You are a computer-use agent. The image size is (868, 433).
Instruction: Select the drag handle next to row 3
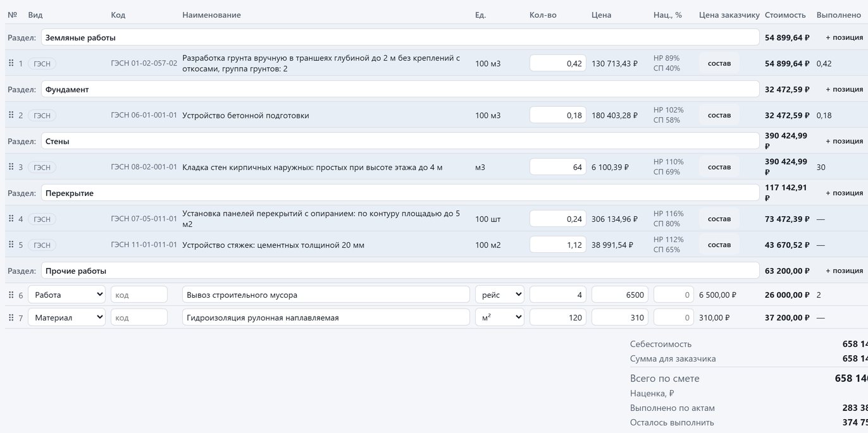[x=11, y=167]
